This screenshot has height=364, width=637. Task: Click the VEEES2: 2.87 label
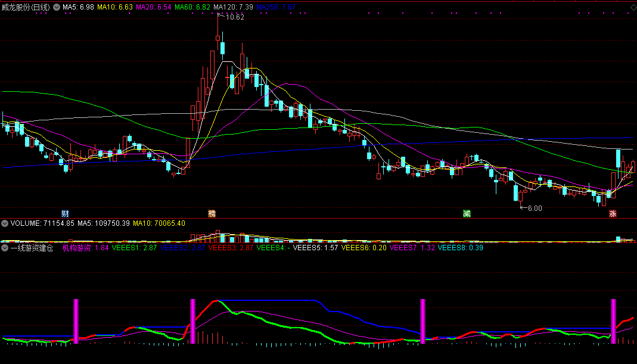[x=183, y=248]
